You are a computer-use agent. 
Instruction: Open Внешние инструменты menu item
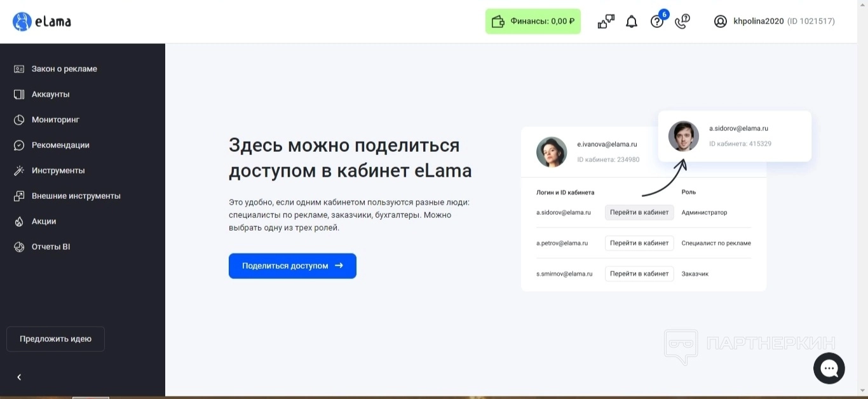click(76, 196)
